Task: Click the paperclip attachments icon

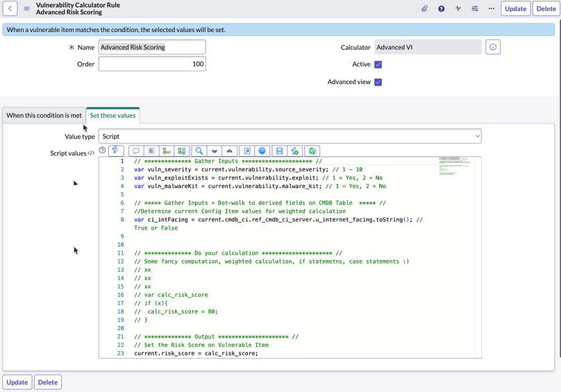Action: click(x=424, y=8)
